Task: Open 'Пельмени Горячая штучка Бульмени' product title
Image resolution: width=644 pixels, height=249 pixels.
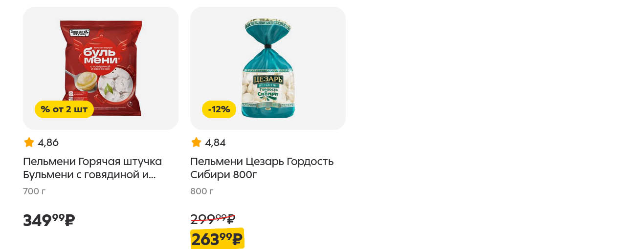Action: click(x=92, y=168)
